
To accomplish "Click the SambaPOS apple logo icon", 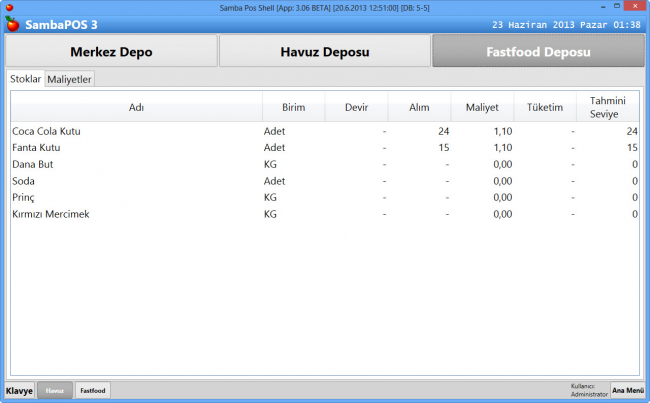I will point(13,24).
